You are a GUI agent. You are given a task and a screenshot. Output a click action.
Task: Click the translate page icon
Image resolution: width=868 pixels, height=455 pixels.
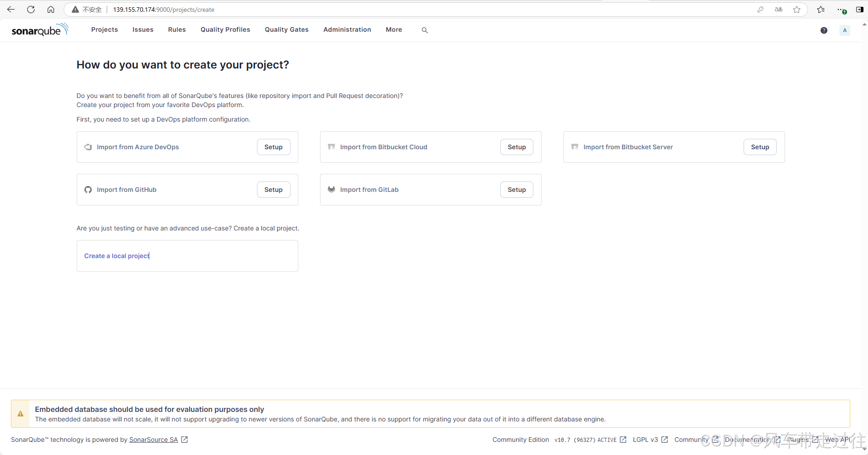pos(779,10)
